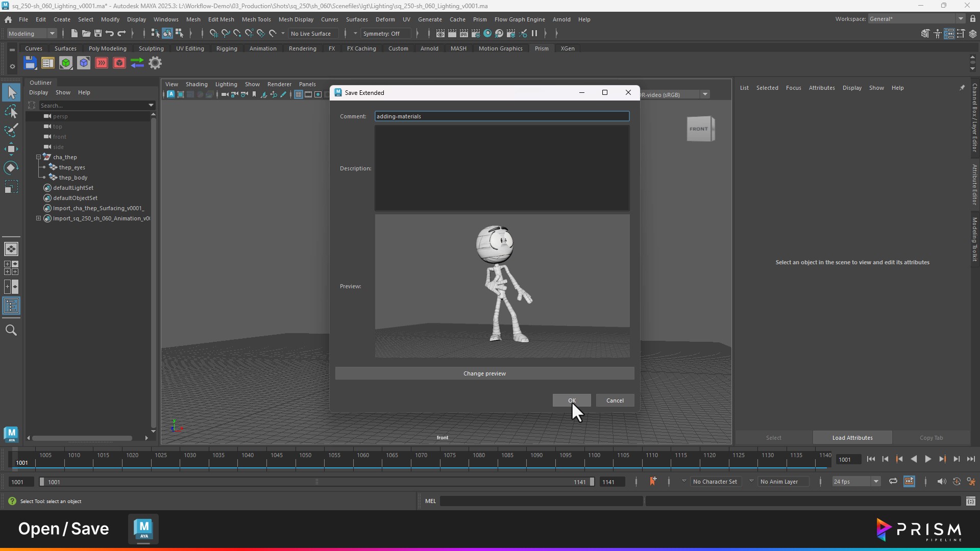Viewport: 980px width, 551px height.
Task: Collapse the cha_thep node in Outliner
Action: pyautogui.click(x=38, y=157)
